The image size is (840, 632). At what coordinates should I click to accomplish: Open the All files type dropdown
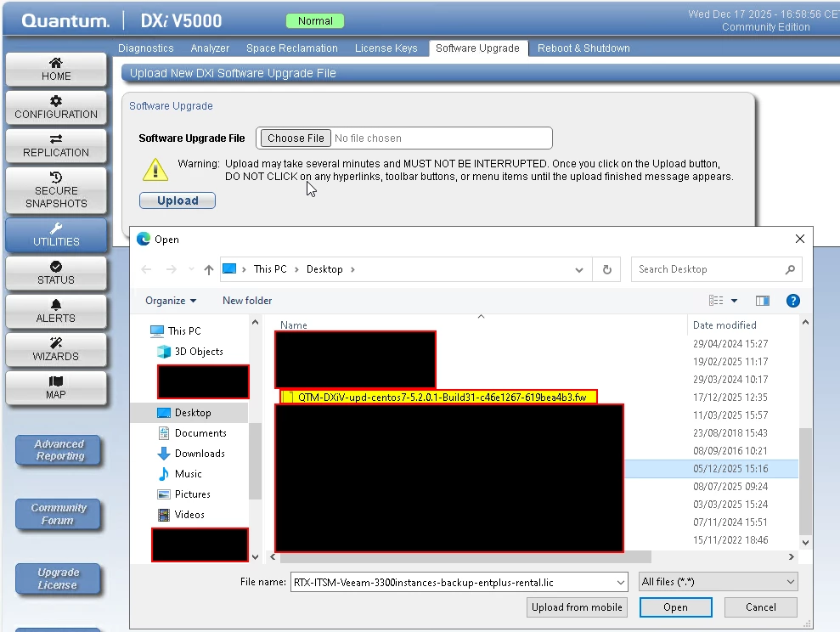(x=718, y=582)
